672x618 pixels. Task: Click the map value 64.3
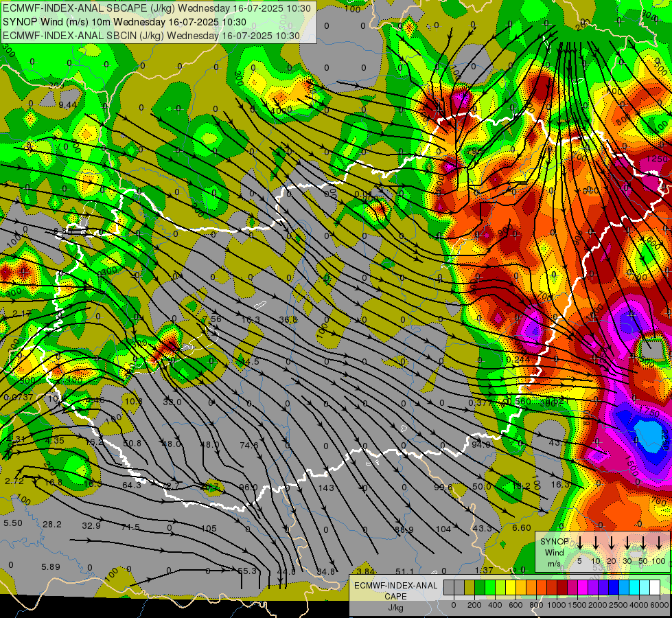pos(132,485)
